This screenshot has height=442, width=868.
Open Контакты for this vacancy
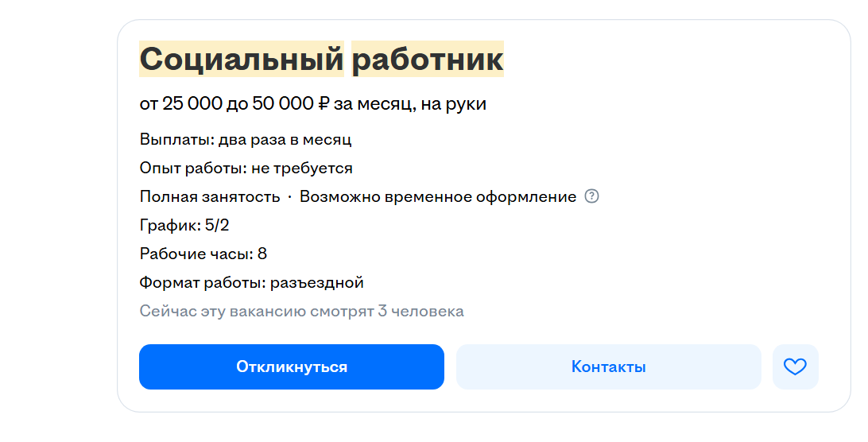(608, 366)
